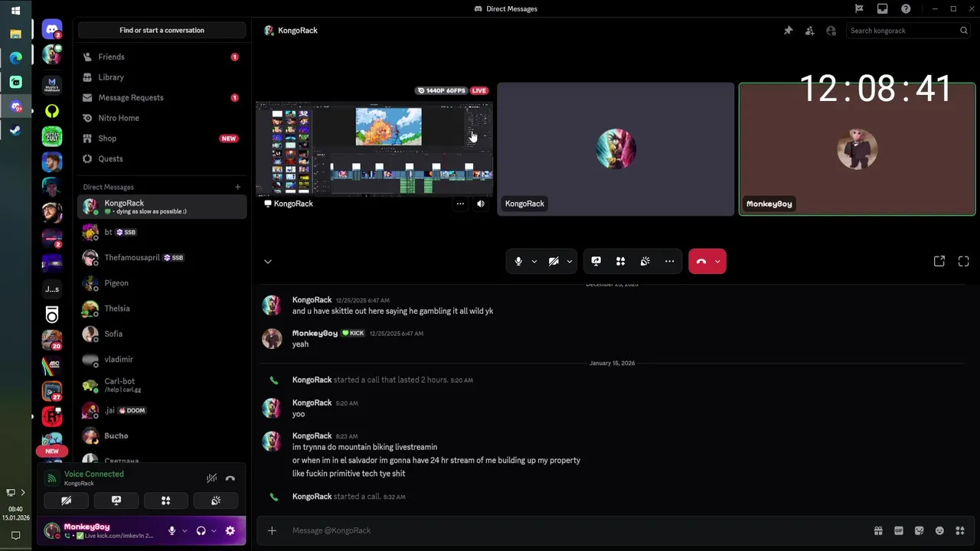Open gift picker in message bar
980x551 pixels.
point(878,530)
